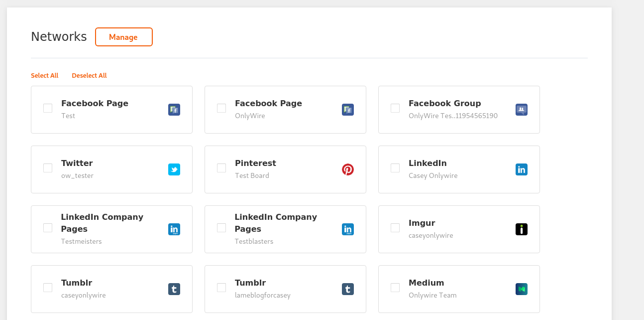The image size is (644, 320).
Task: Click the Facebook Group icon
Action: click(521, 110)
